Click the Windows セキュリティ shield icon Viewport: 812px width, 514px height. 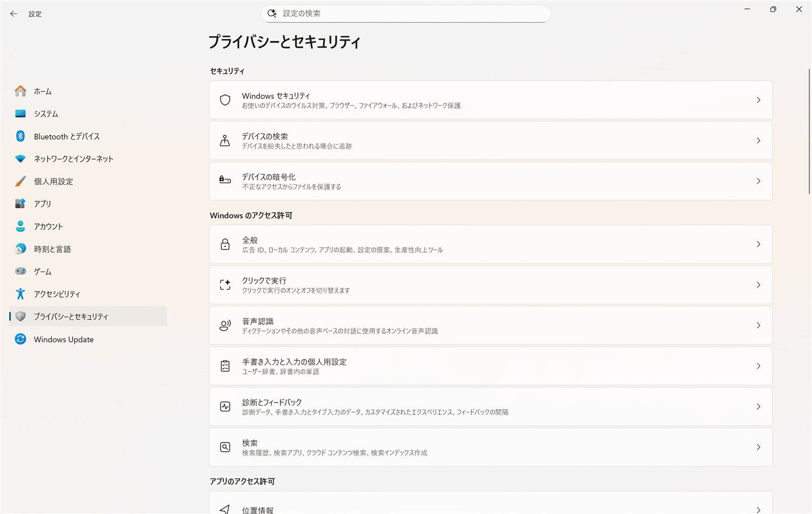(x=225, y=100)
